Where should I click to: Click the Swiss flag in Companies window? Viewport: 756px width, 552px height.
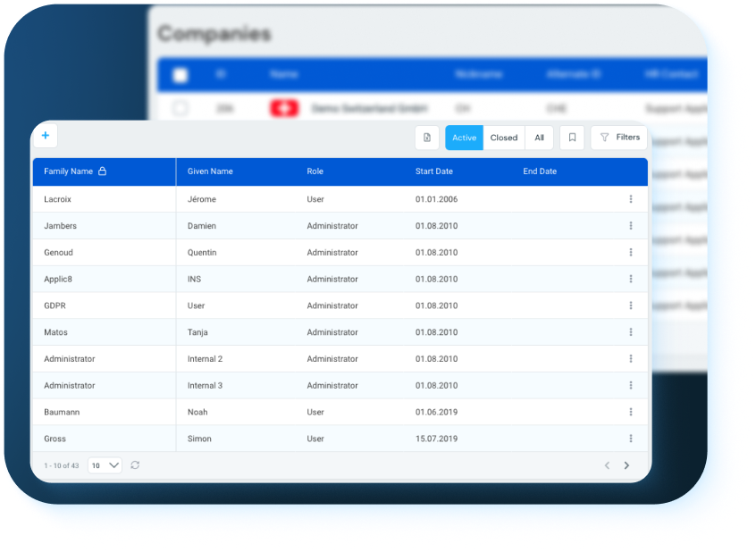[x=284, y=108]
